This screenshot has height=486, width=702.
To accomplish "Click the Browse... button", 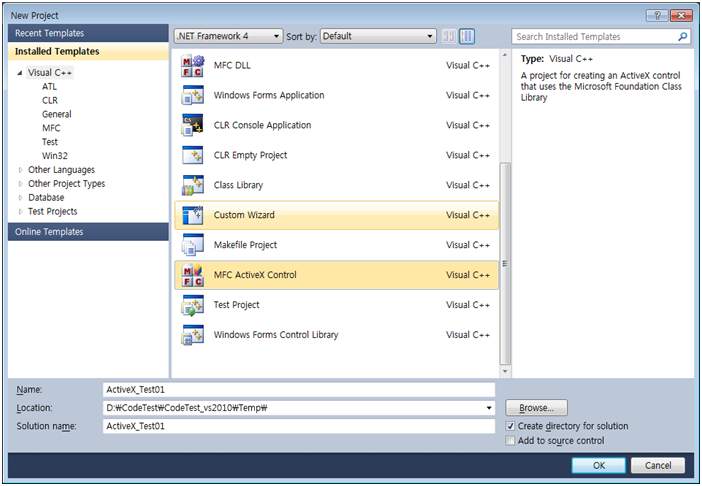I will [x=536, y=408].
